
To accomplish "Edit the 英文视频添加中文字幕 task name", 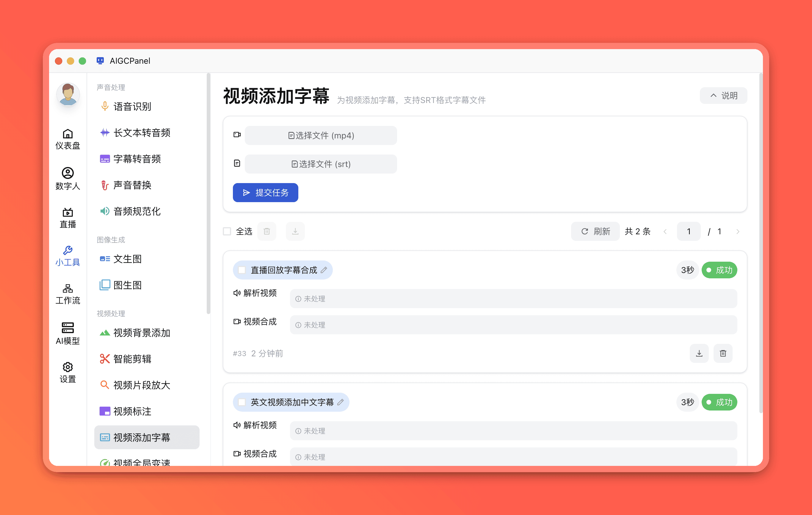I will click(x=341, y=402).
